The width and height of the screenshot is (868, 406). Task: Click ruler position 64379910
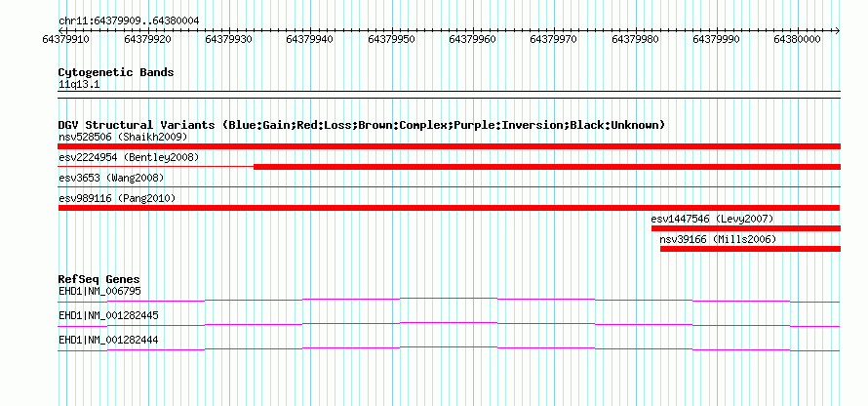click(66, 39)
